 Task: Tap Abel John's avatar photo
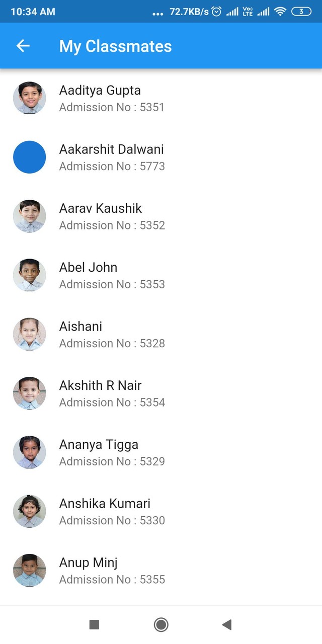click(x=30, y=275)
